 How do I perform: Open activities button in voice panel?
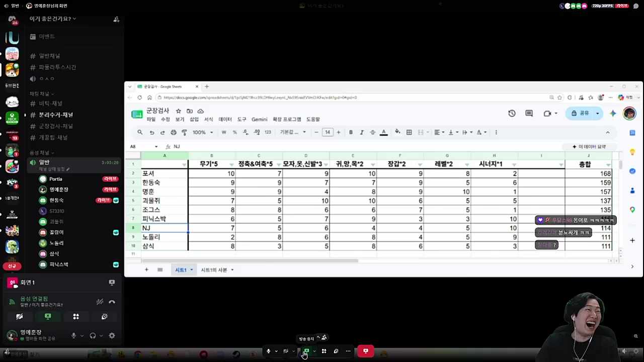[76, 317]
